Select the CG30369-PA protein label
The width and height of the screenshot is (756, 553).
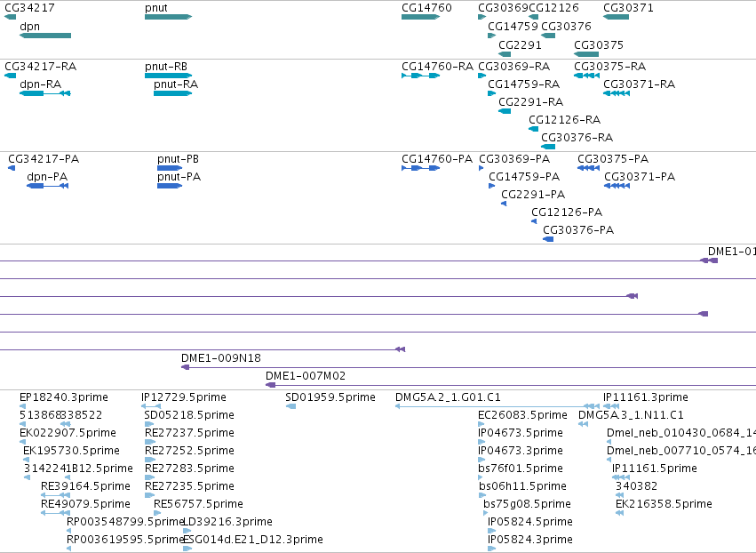click(x=514, y=159)
